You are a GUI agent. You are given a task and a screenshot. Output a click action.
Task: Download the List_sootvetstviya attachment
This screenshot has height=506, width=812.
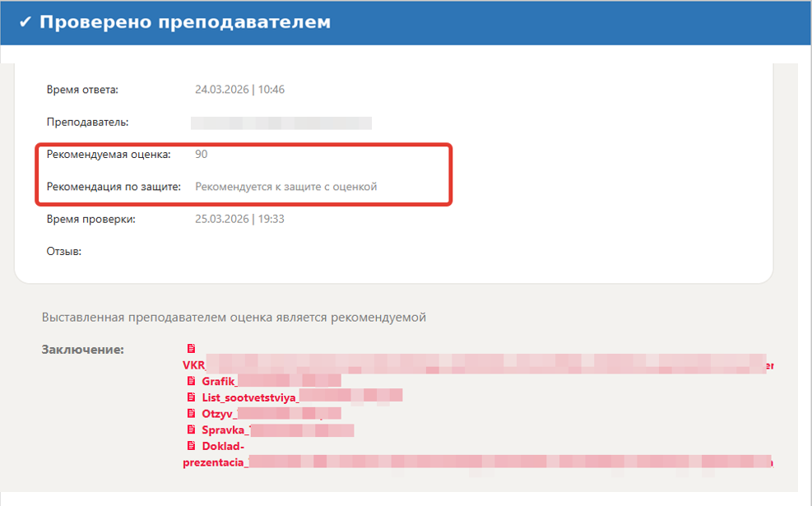coord(301,397)
